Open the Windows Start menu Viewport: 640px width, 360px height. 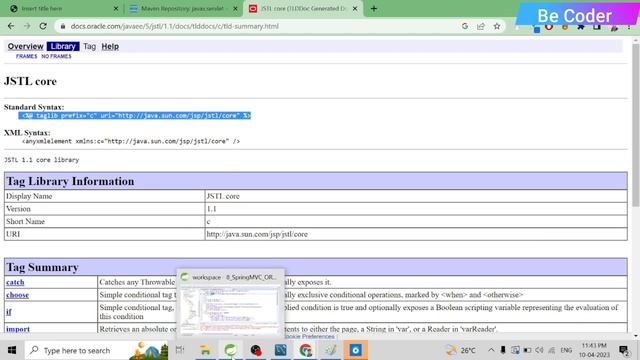pos(12,350)
